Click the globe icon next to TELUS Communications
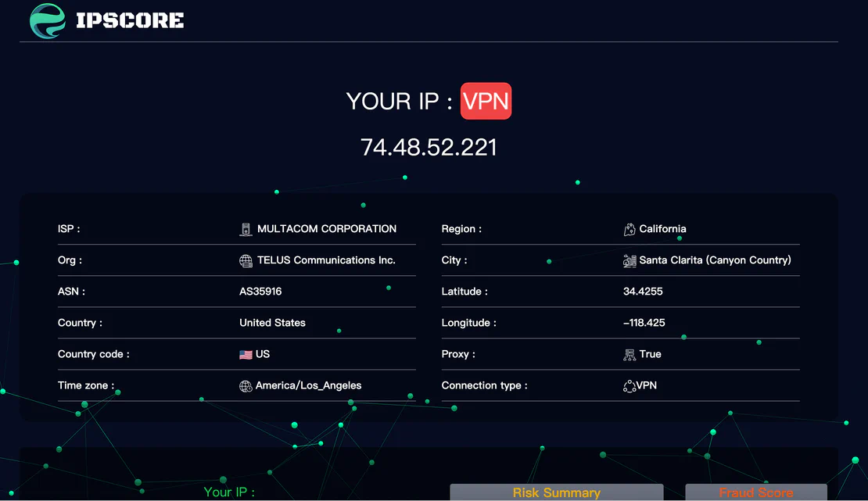 pyautogui.click(x=246, y=259)
